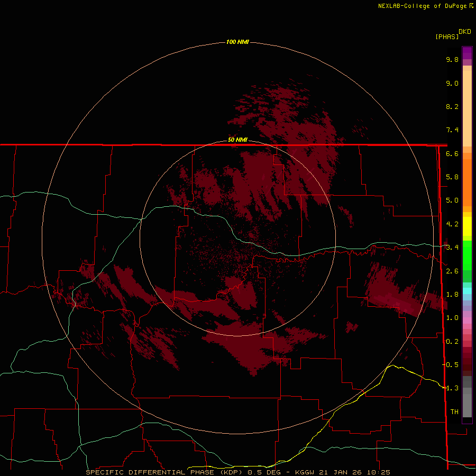The height and width of the screenshot is (476, 476).
Task: Click the light peach band of color bar
Action: tap(467, 108)
